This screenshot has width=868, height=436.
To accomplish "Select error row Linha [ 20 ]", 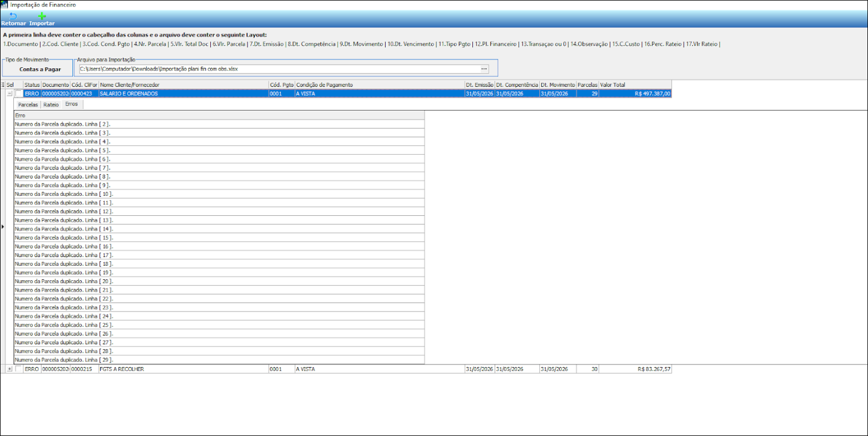I will coord(219,281).
